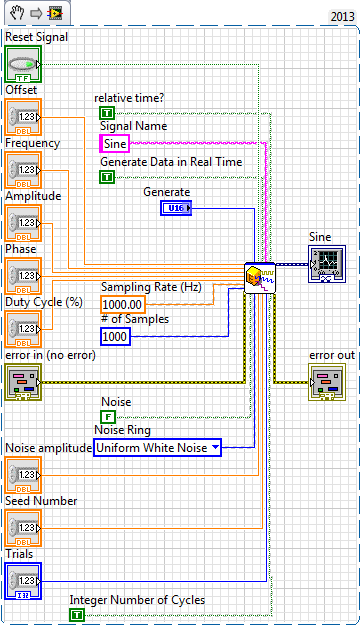Toggle the Noise false boolean constant

[107, 417]
